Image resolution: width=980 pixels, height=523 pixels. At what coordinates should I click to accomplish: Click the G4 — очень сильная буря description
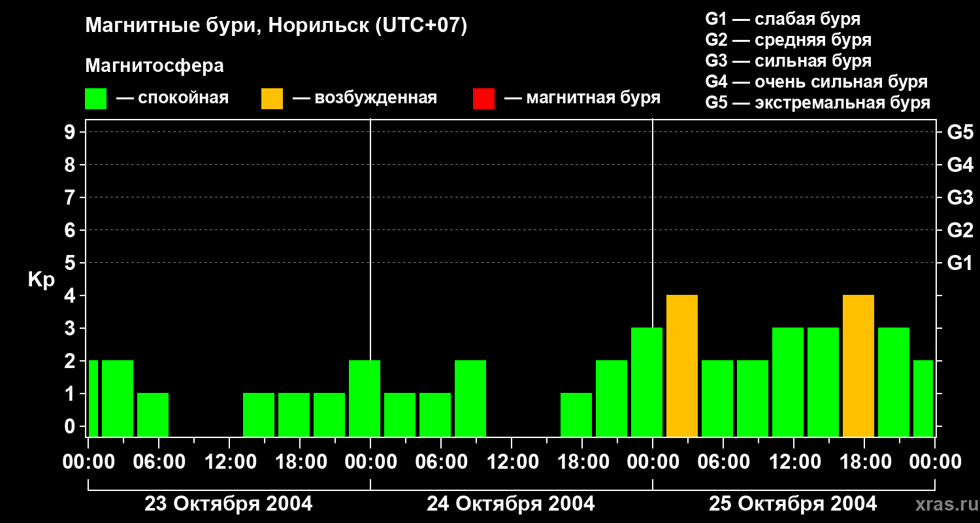[x=816, y=82]
